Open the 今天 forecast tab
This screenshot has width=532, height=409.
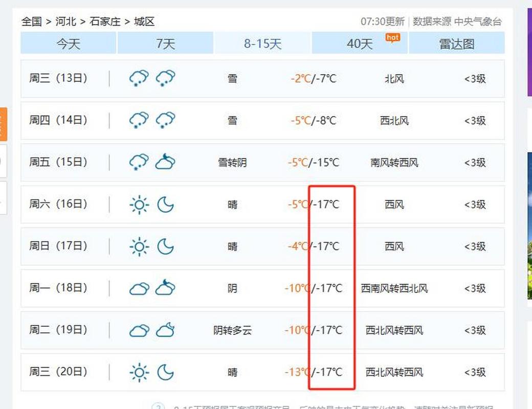(68, 43)
